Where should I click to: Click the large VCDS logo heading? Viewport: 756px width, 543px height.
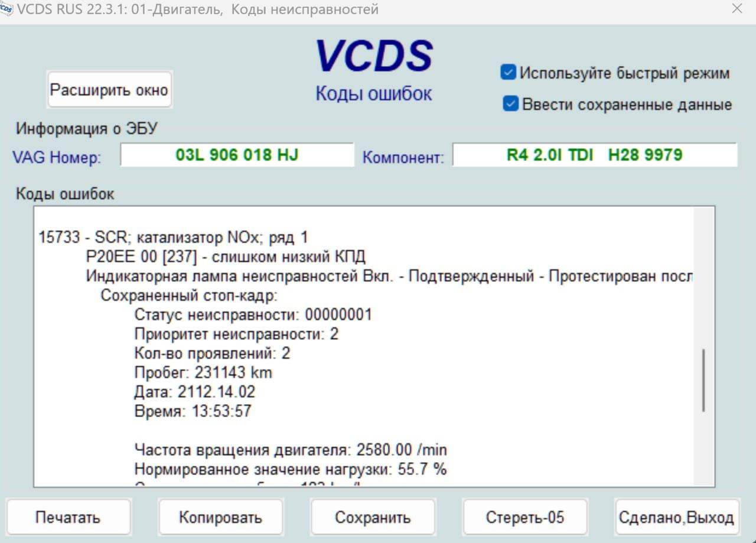[374, 57]
